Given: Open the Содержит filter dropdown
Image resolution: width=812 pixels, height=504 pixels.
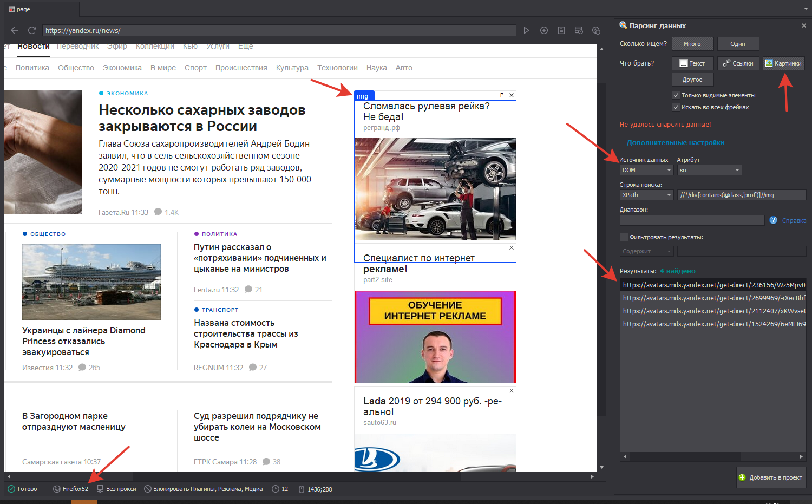Looking at the screenshot, I should (x=646, y=251).
